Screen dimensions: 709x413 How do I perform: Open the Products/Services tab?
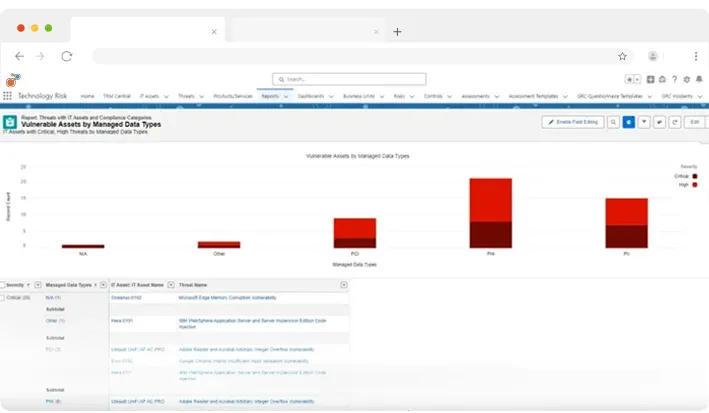coord(233,96)
